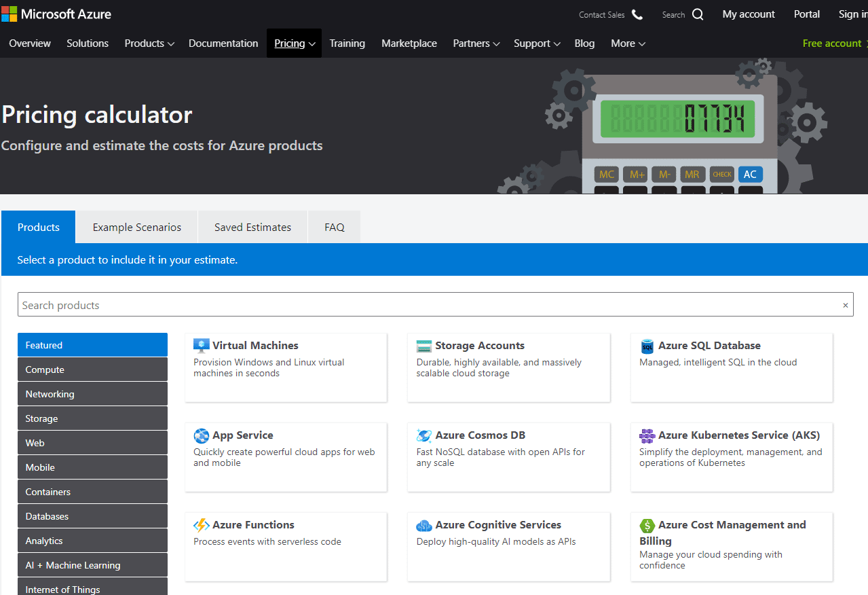Viewport: 868px width, 595px height.
Task: Add Azure Functions via its title
Action: tap(253, 525)
